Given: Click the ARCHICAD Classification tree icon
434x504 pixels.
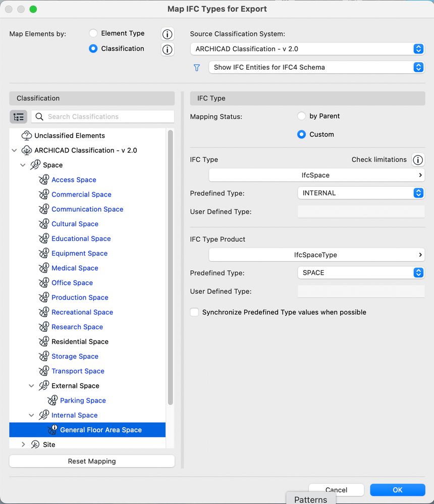Looking at the screenshot, I should point(26,150).
